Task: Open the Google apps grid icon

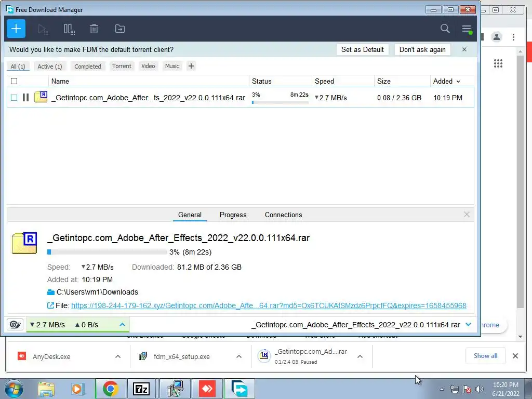Action: pyautogui.click(x=498, y=63)
